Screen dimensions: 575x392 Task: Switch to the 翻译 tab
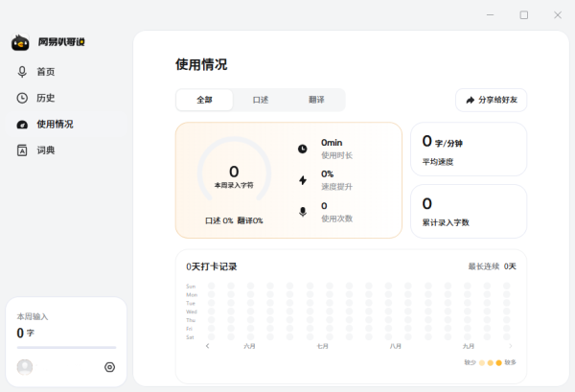click(x=316, y=100)
